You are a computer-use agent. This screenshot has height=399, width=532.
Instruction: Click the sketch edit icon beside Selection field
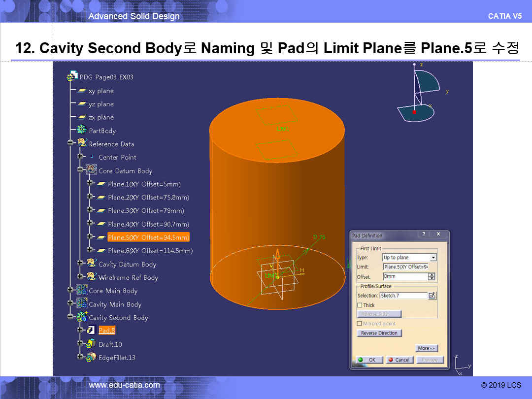(x=432, y=296)
